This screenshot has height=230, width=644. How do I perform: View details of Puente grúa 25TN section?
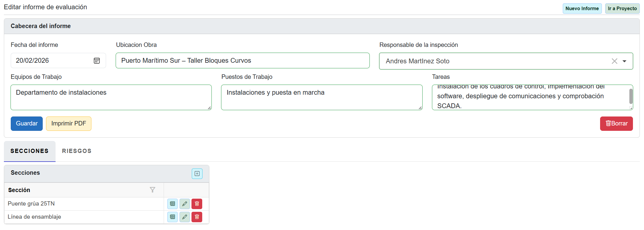[x=172, y=204]
